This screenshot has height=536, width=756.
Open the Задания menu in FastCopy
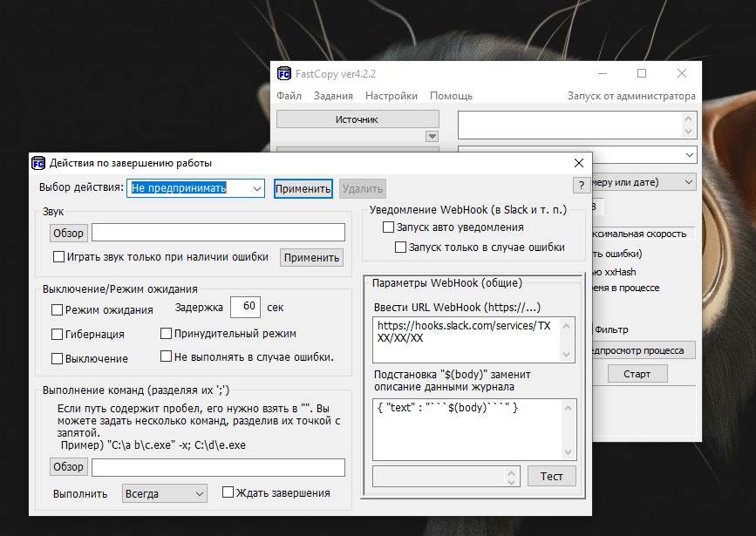(x=333, y=96)
